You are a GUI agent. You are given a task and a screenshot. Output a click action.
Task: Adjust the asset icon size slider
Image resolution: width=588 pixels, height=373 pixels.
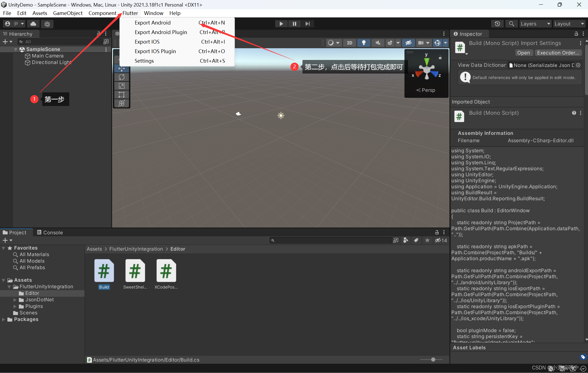point(433,360)
